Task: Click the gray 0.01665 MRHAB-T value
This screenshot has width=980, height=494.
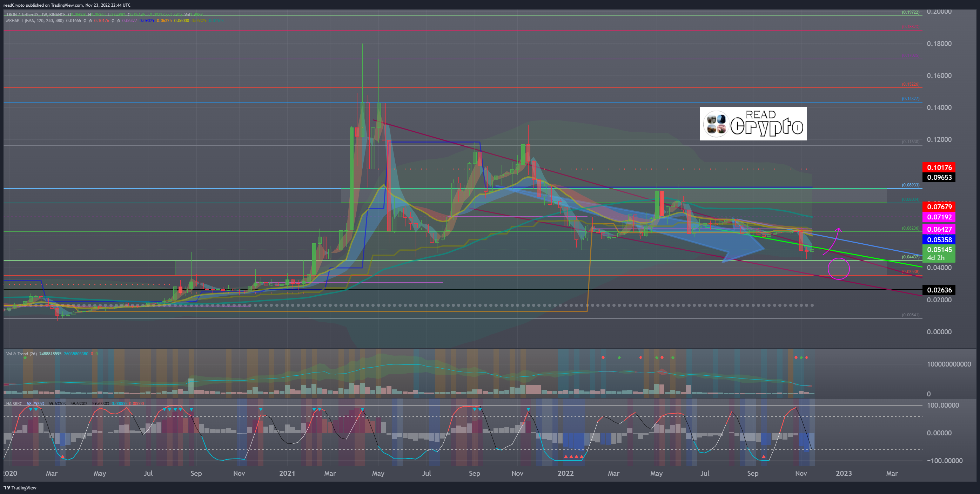Action: coord(73,21)
